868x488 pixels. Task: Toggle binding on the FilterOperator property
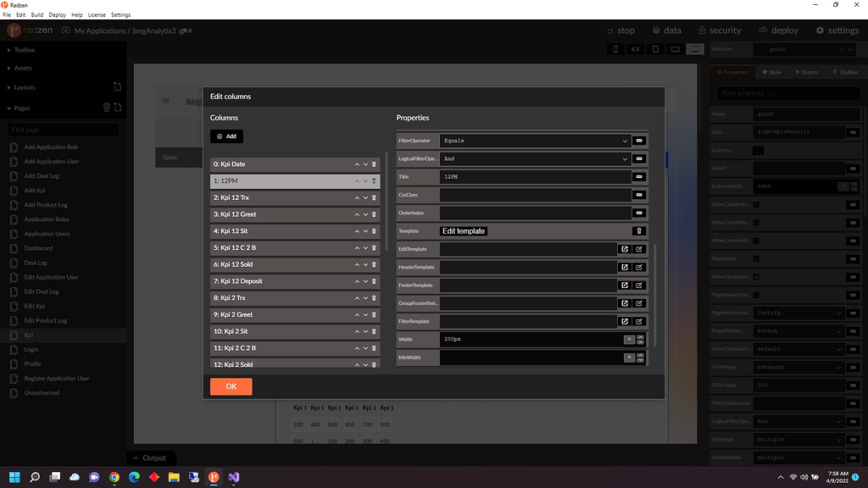640,141
